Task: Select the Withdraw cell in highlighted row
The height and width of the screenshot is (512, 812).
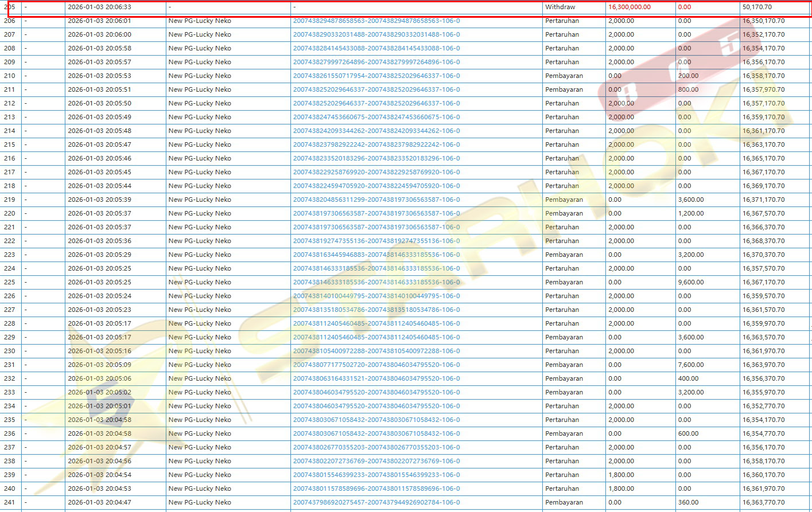Action: tap(560, 7)
